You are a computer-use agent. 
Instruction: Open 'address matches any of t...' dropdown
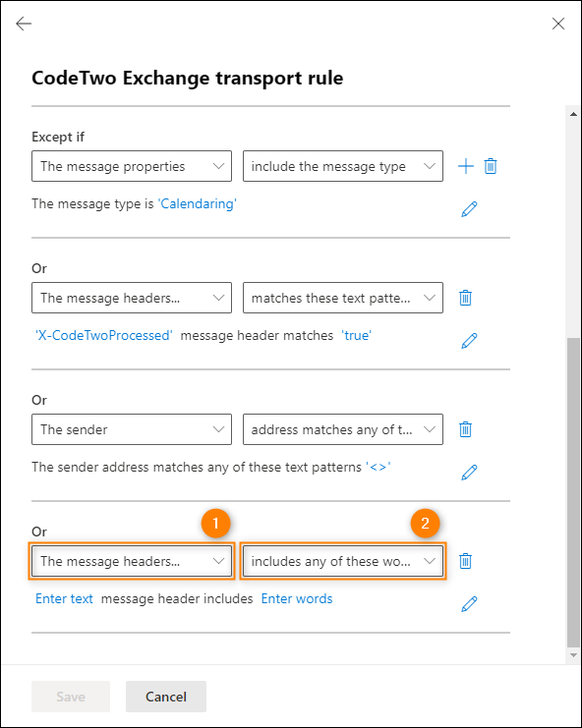pyautogui.click(x=343, y=429)
